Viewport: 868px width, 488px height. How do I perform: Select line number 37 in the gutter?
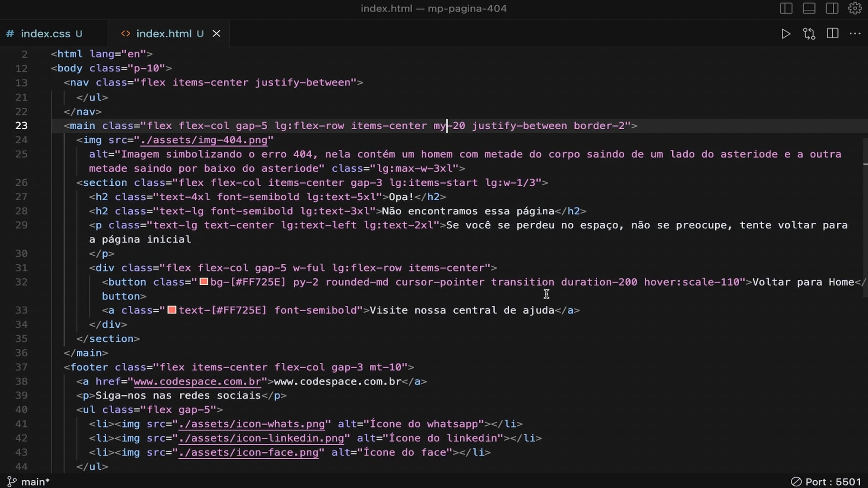21,367
